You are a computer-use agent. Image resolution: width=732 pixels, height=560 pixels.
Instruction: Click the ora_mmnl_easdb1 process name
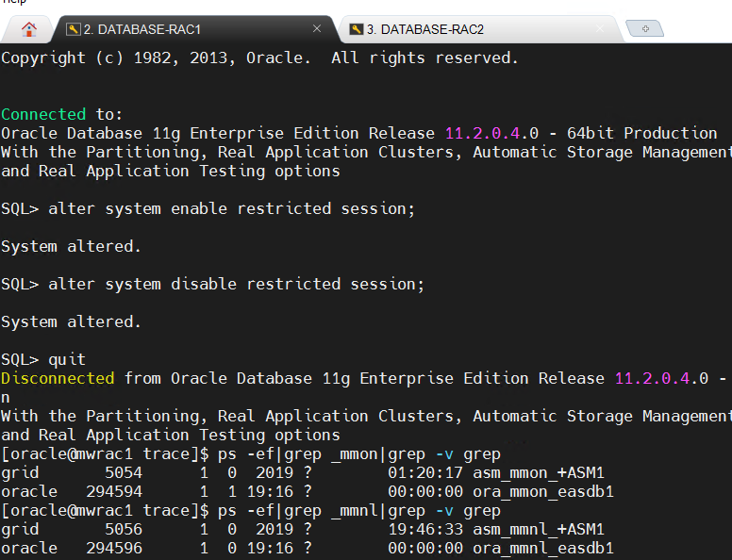pyautogui.click(x=543, y=548)
